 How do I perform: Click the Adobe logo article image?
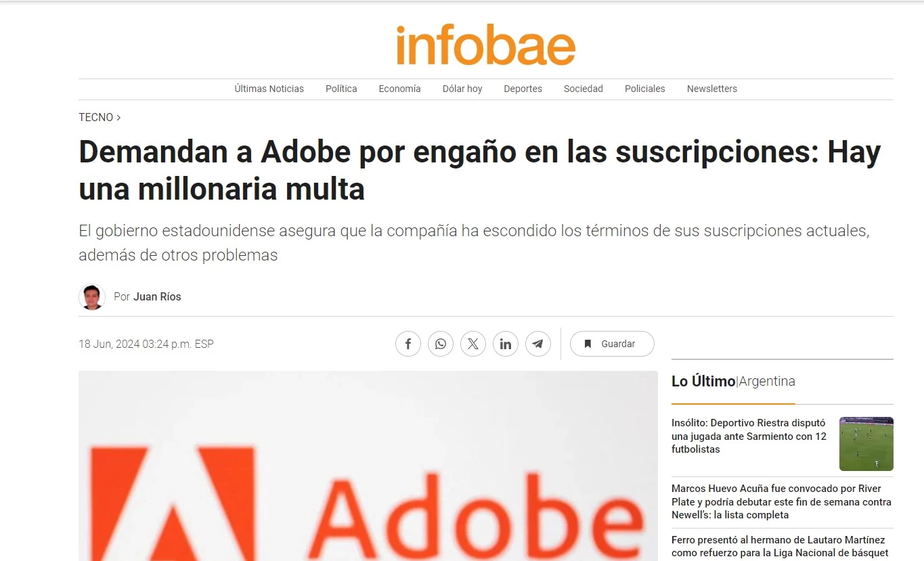(x=368, y=466)
